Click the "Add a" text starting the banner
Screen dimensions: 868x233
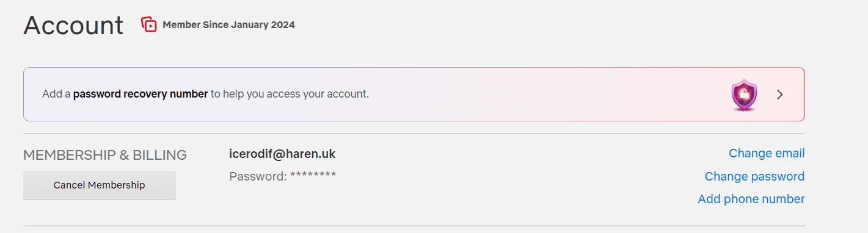(x=56, y=95)
